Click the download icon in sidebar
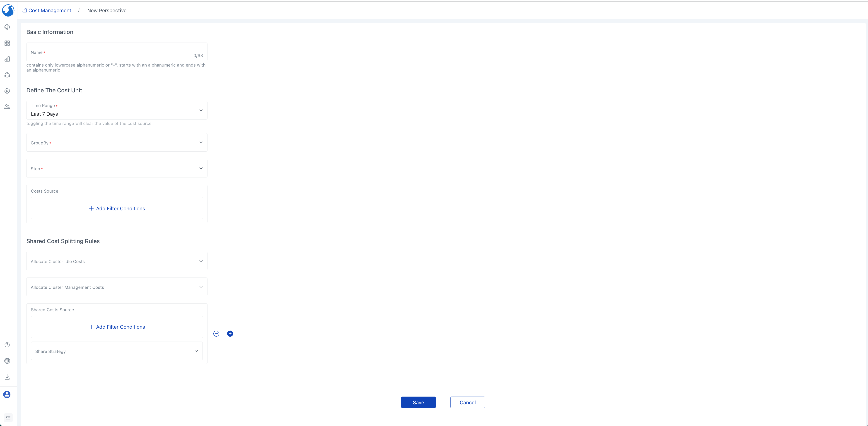This screenshot has height=426, width=868. 8,377
